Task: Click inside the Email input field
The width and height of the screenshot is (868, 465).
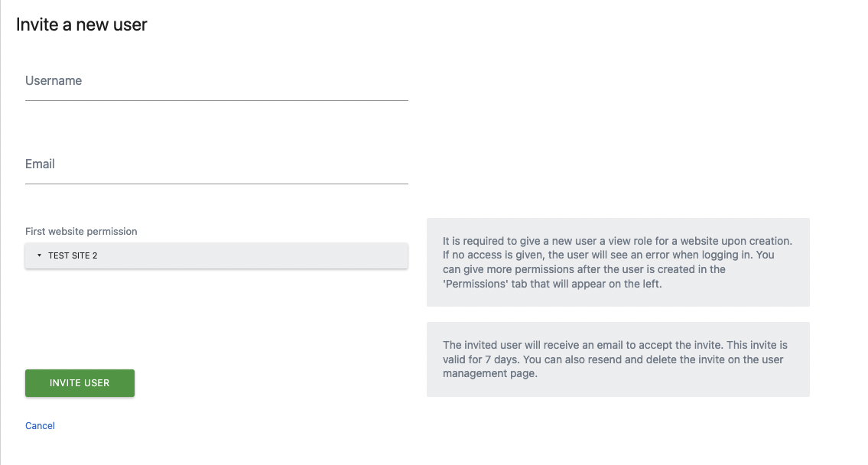Action: point(216,174)
